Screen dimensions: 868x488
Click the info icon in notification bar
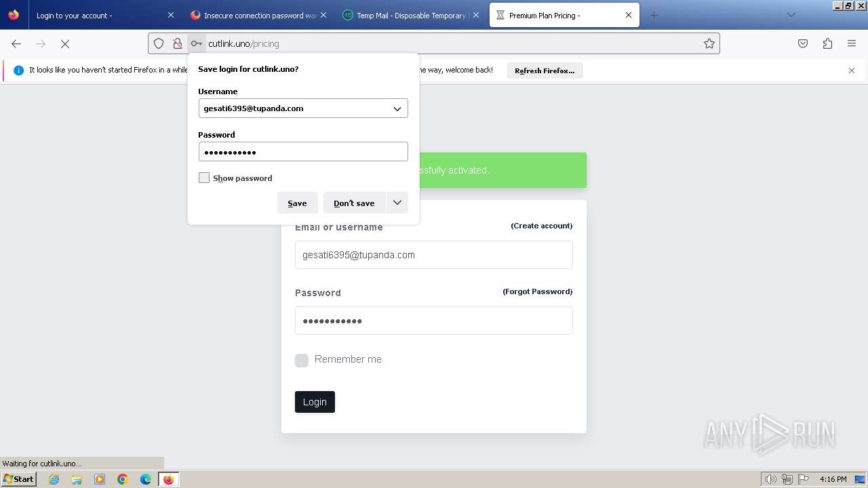[x=19, y=70]
